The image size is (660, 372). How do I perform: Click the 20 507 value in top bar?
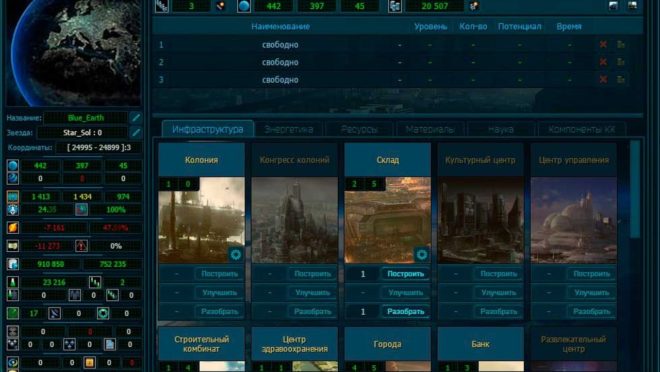point(434,6)
